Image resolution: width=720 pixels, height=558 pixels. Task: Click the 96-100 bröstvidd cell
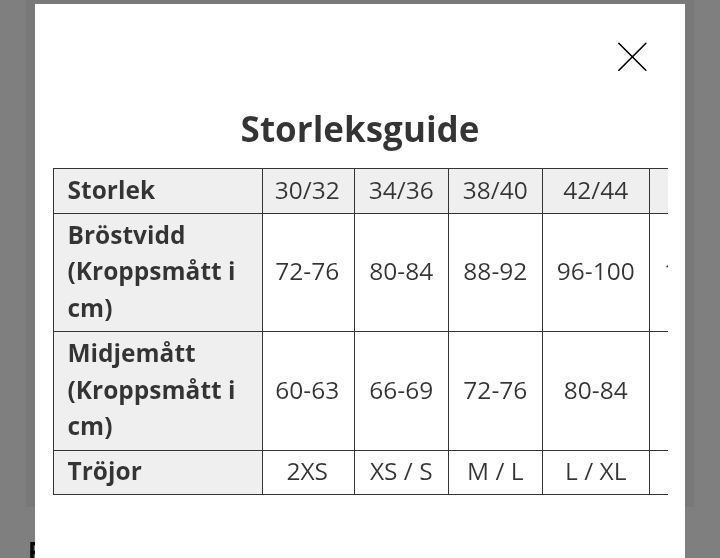(595, 271)
